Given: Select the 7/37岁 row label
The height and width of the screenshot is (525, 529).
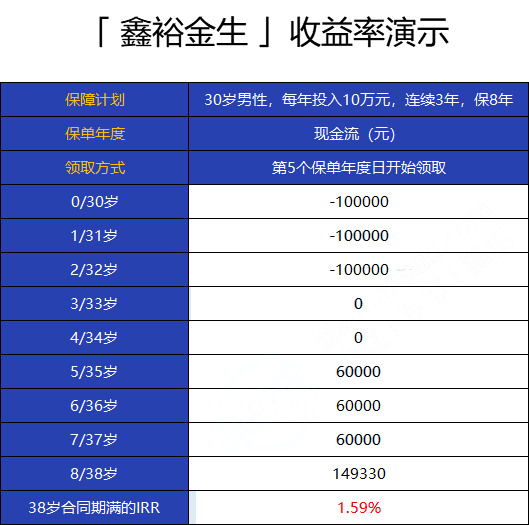Looking at the screenshot, I should click(94, 440).
